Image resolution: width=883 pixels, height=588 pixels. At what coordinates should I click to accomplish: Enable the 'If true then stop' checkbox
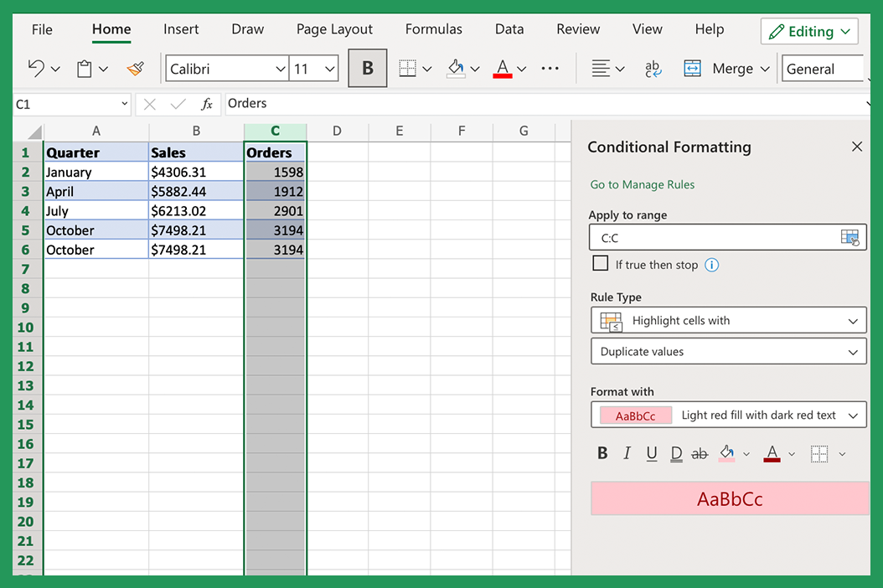pos(601,264)
